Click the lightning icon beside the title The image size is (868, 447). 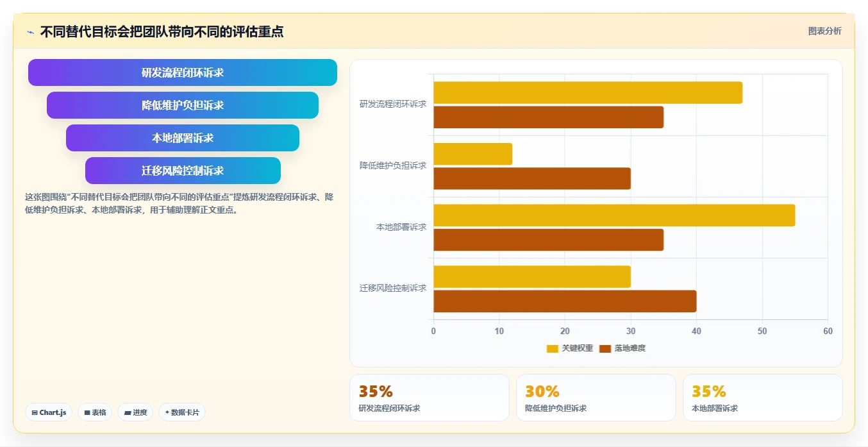coord(31,32)
